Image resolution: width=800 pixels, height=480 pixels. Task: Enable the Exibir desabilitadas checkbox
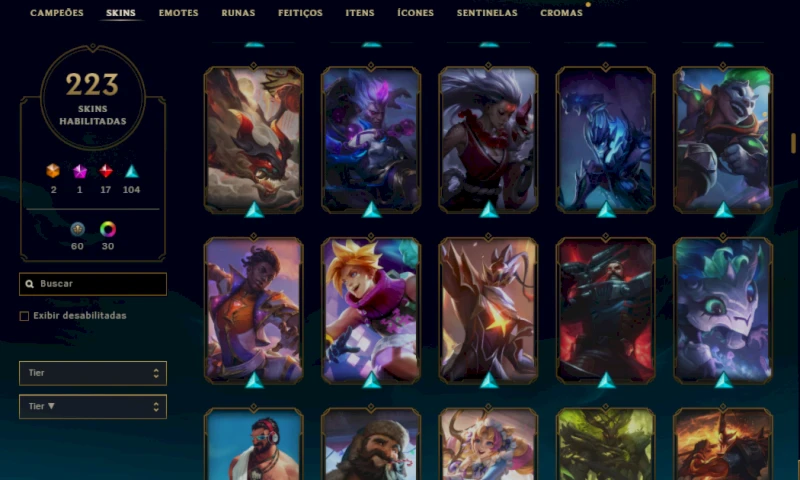click(24, 316)
